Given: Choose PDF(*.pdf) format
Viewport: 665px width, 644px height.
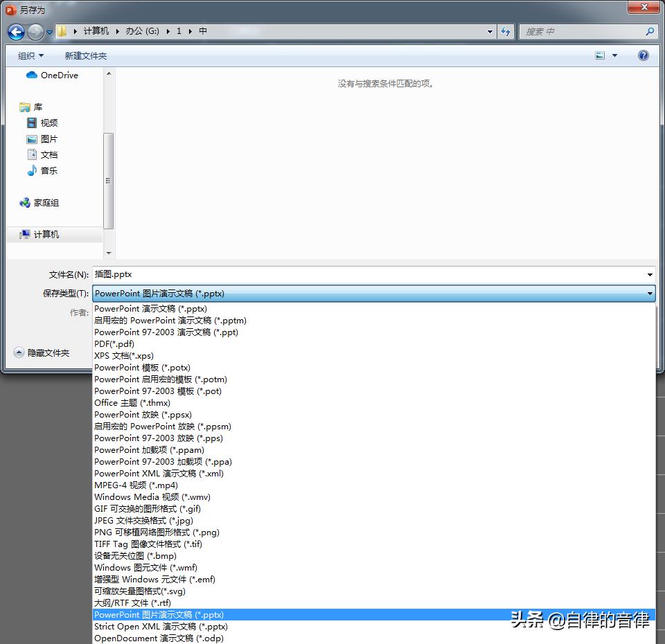Looking at the screenshot, I should (x=373, y=344).
